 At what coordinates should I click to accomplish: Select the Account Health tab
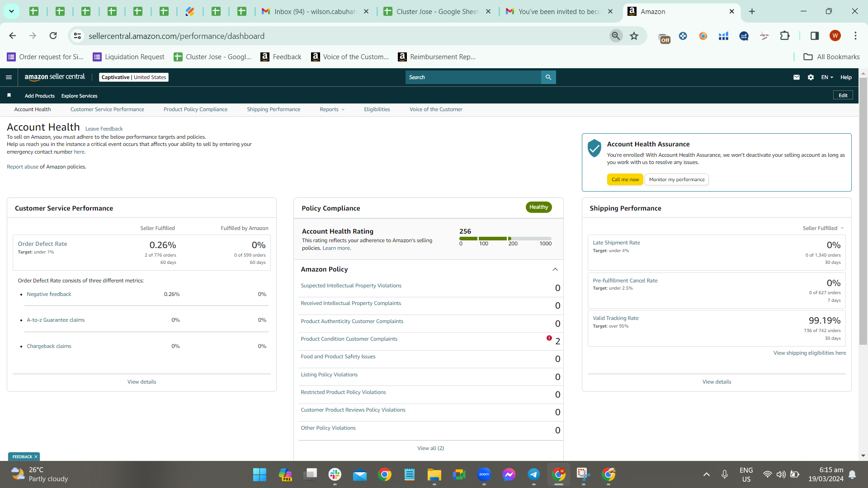click(x=33, y=109)
